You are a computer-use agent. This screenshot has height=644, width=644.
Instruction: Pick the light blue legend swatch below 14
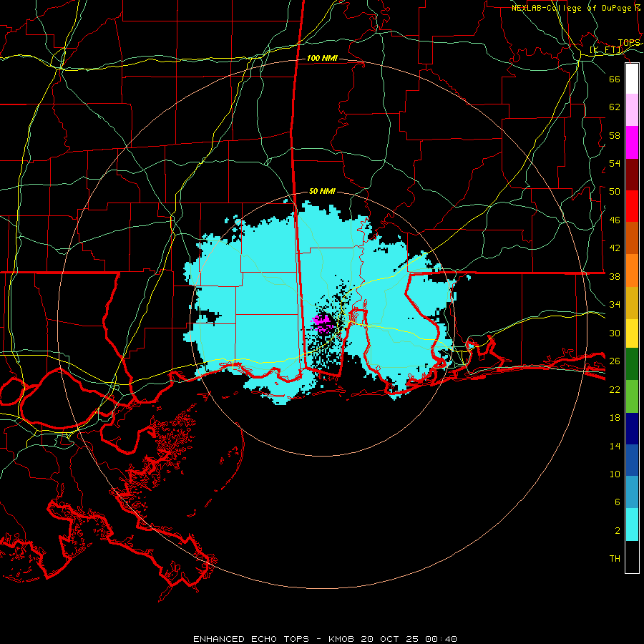[x=632, y=492]
